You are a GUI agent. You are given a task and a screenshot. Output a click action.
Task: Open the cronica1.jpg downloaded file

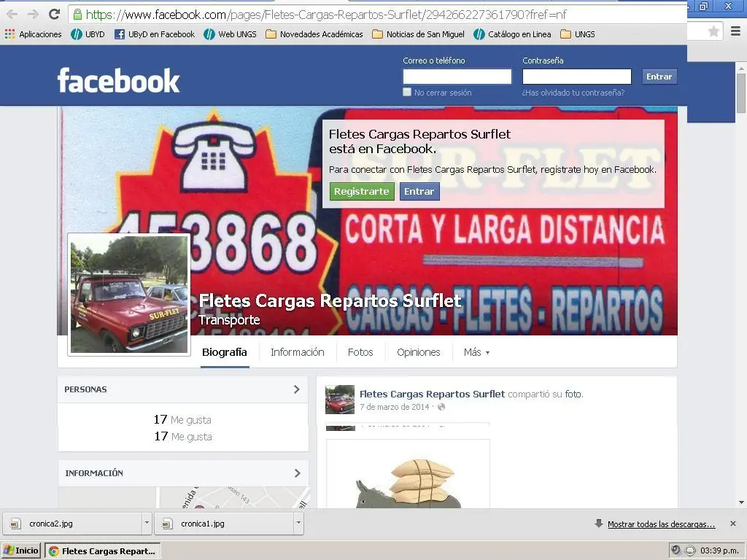223,524
